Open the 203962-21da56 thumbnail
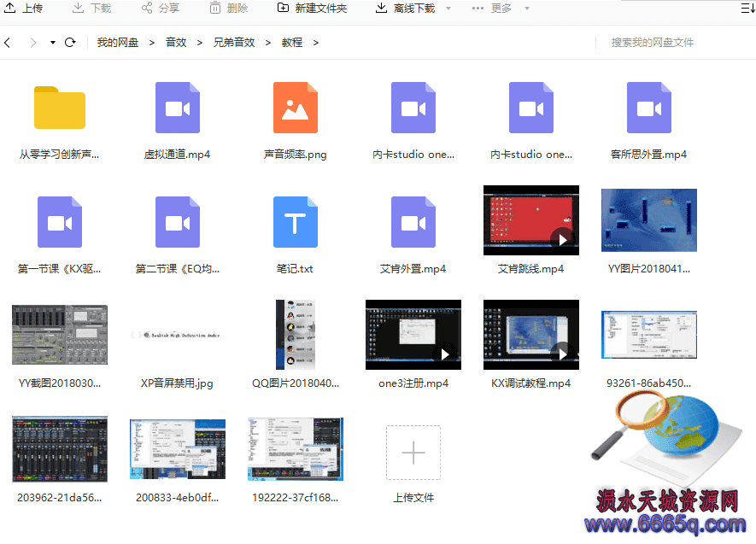The width and height of the screenshot is (756, 544). pyautogui.click(x=60, y=449)
